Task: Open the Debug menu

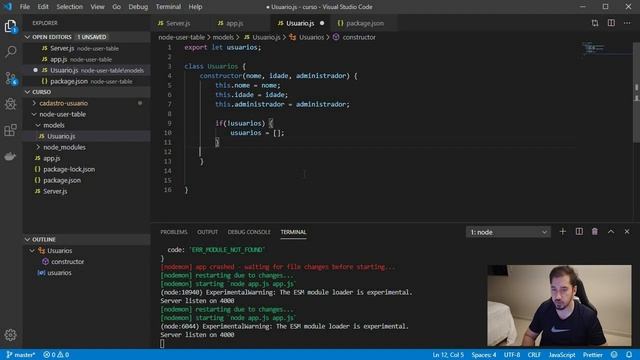Action: click(x=138, y=7)
